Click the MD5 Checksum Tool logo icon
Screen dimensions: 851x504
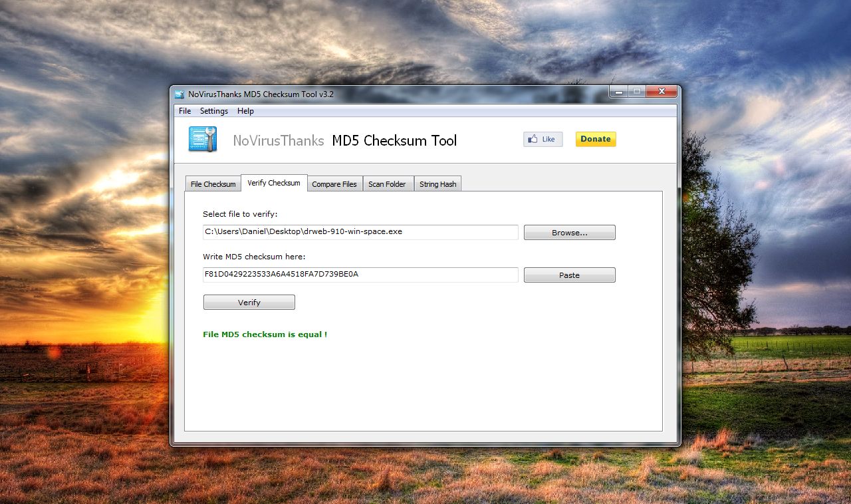click(203, 139)
